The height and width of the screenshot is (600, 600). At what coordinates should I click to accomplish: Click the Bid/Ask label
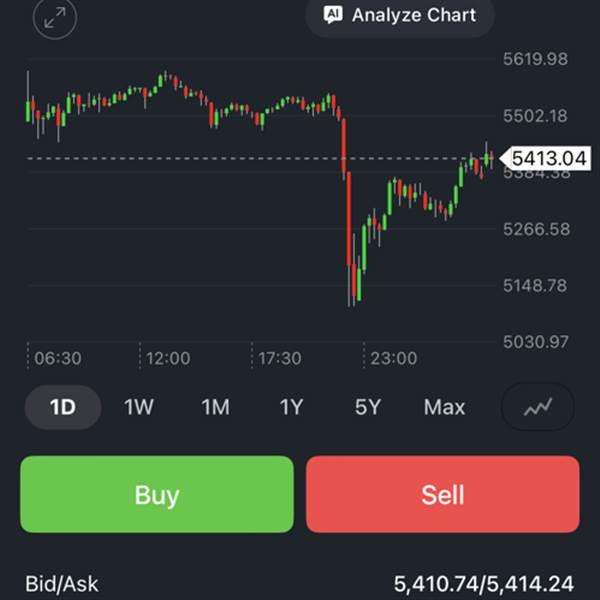pos(62,584)
